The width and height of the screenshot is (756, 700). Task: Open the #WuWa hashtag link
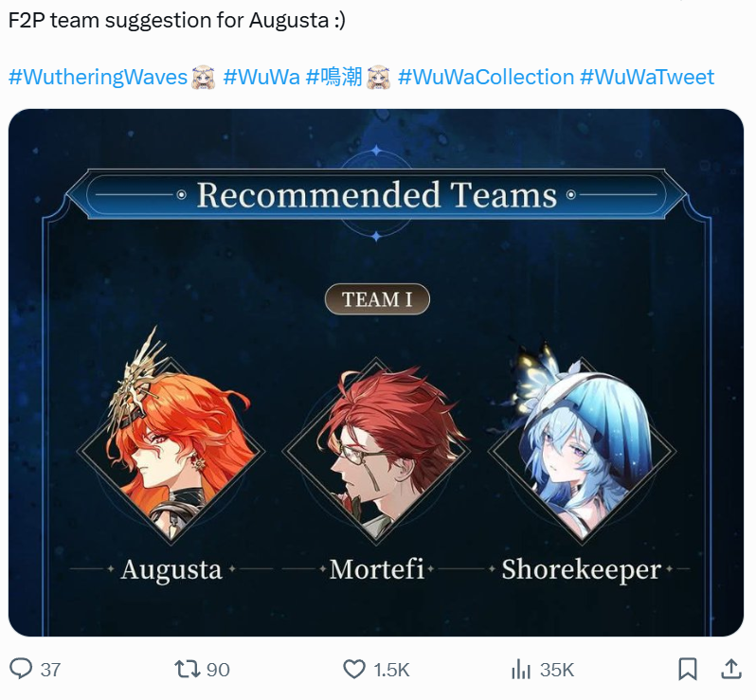tap(261, 77)
